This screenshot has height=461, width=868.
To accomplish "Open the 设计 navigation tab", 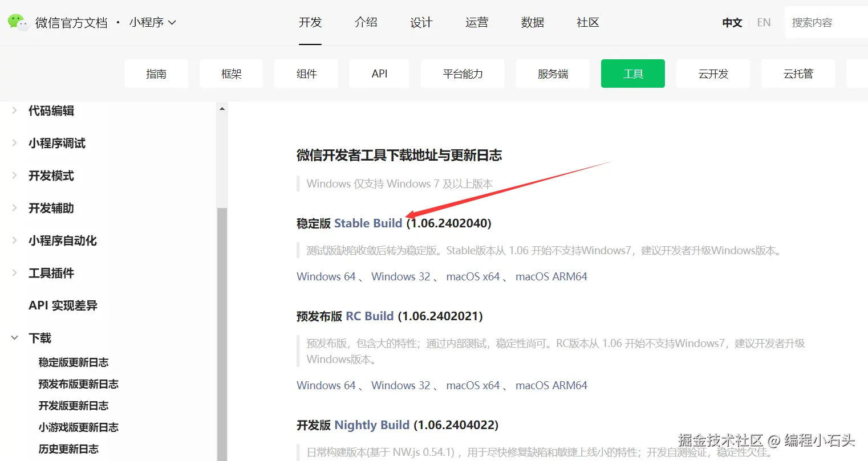I will point(421,22).
